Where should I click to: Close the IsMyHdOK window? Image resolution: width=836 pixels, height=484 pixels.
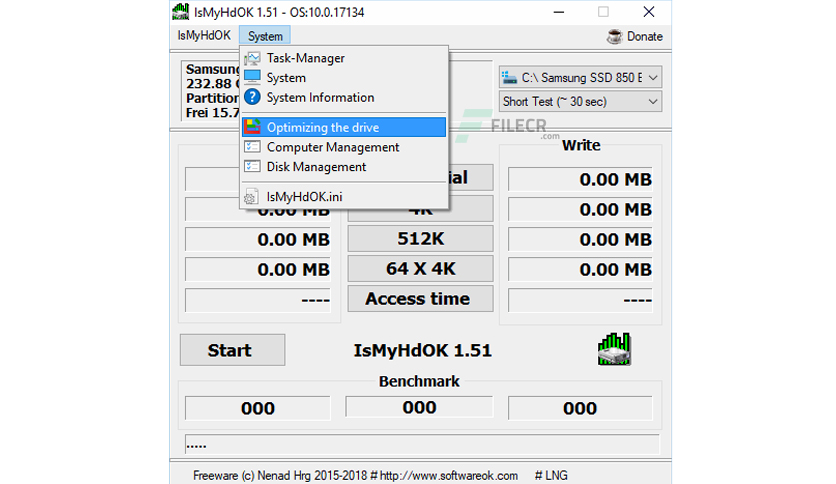point(648,12)
